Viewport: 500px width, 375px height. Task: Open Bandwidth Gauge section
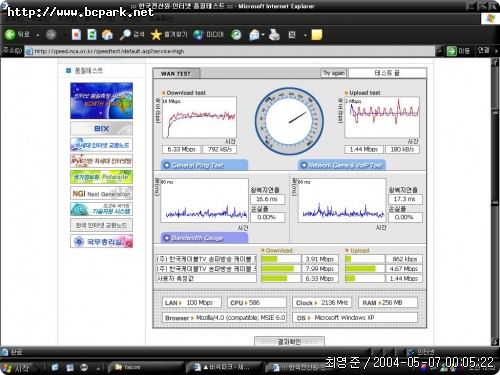pyautogui.click(x=204, y=238)
